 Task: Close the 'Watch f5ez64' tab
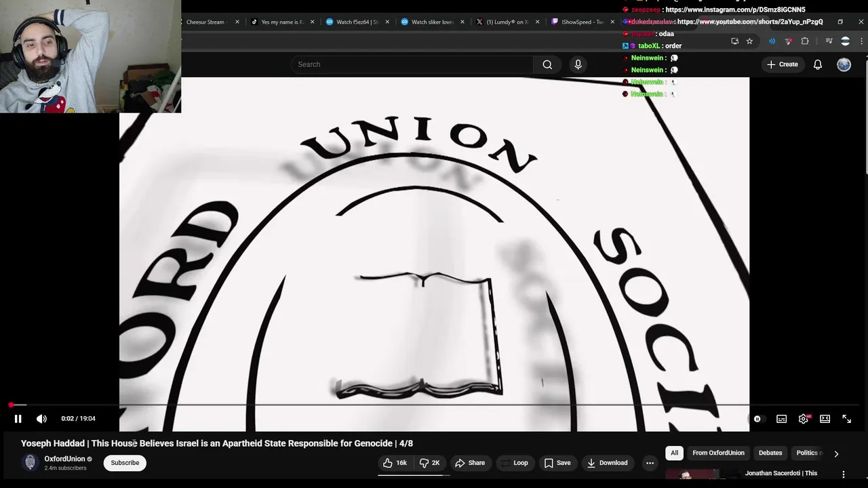tap(387, 22)
